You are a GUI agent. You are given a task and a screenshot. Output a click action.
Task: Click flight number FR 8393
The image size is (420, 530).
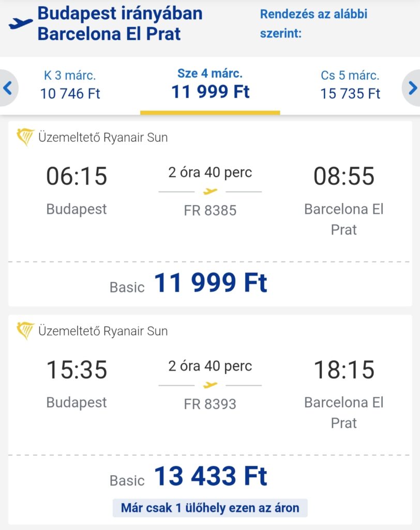[210, 404]
